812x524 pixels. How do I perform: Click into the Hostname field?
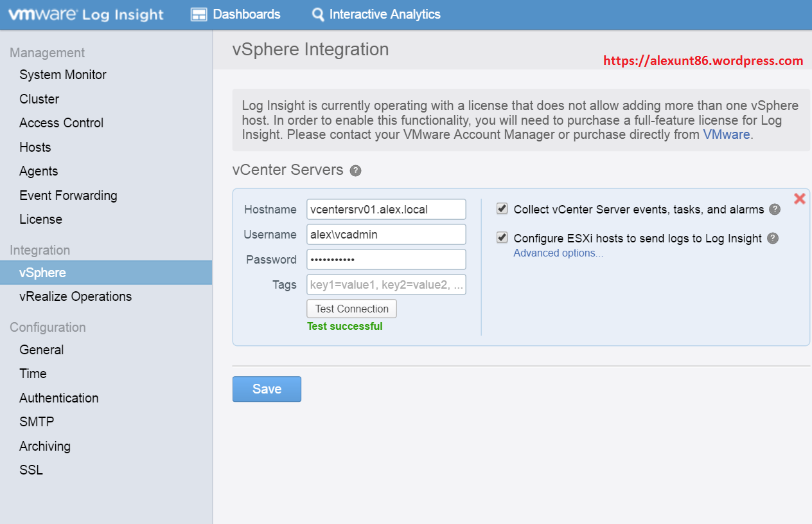point(386,210)
